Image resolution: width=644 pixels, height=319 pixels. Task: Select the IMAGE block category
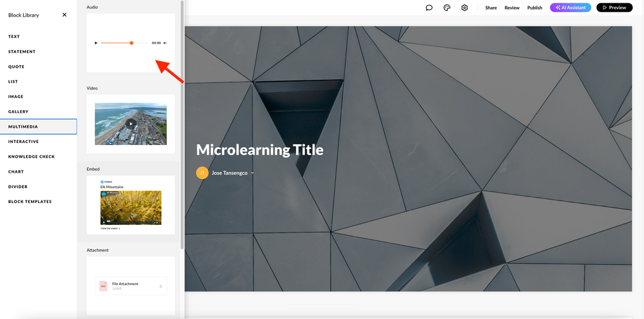[x=16, y=97]
